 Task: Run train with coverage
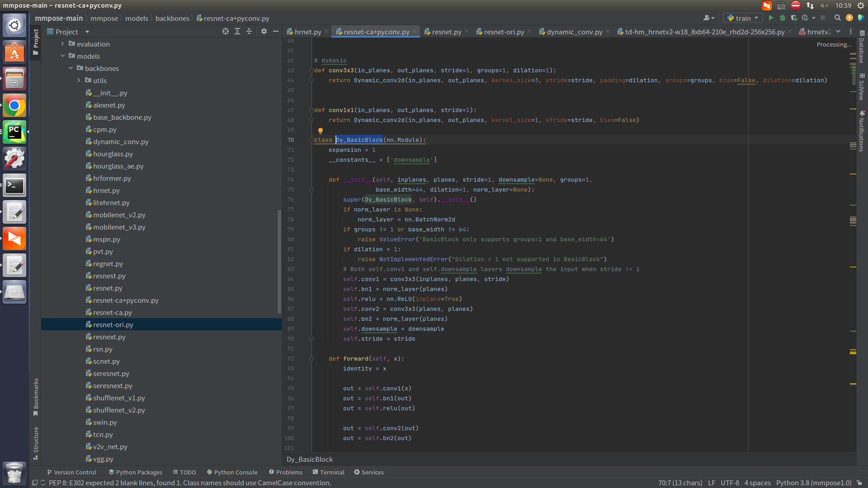794,18
